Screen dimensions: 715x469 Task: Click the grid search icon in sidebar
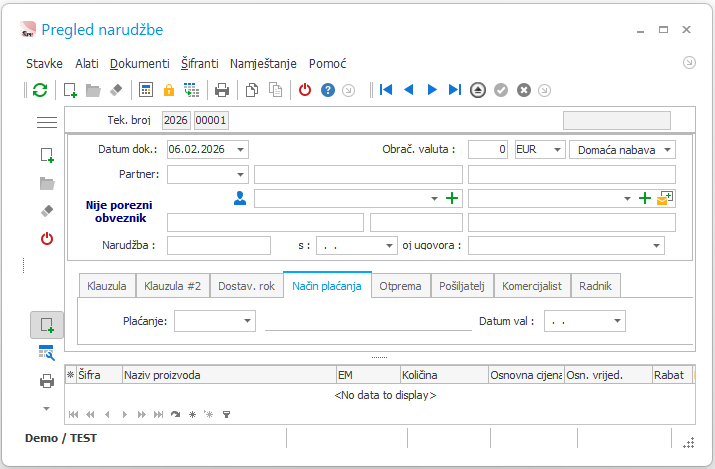47,353
